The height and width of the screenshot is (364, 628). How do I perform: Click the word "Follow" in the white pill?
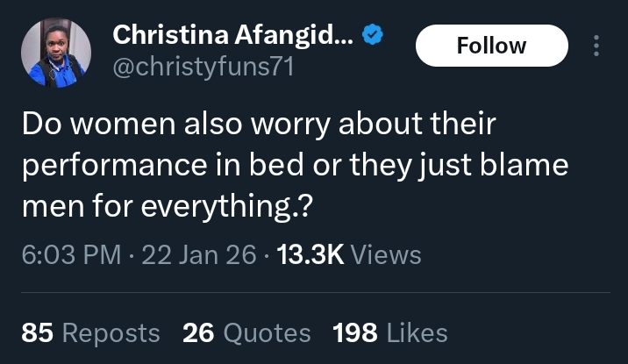[x=491, y=46]
